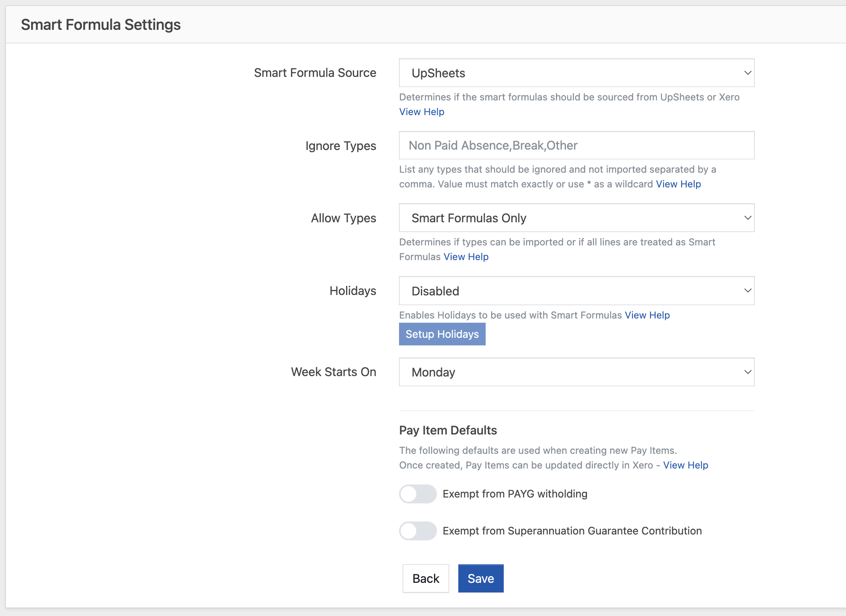Screen dimensions: 846x616
Task: Save the Smart Formula settings
Action: point(481,579)
